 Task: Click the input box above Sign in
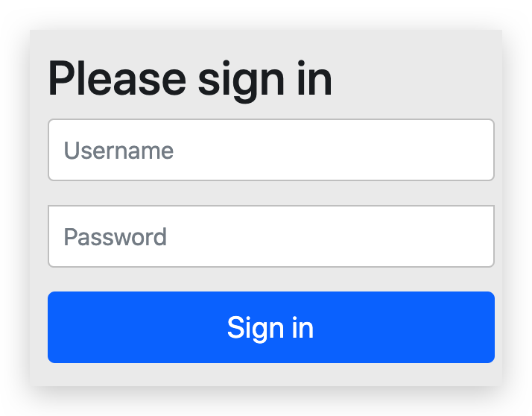270,236
